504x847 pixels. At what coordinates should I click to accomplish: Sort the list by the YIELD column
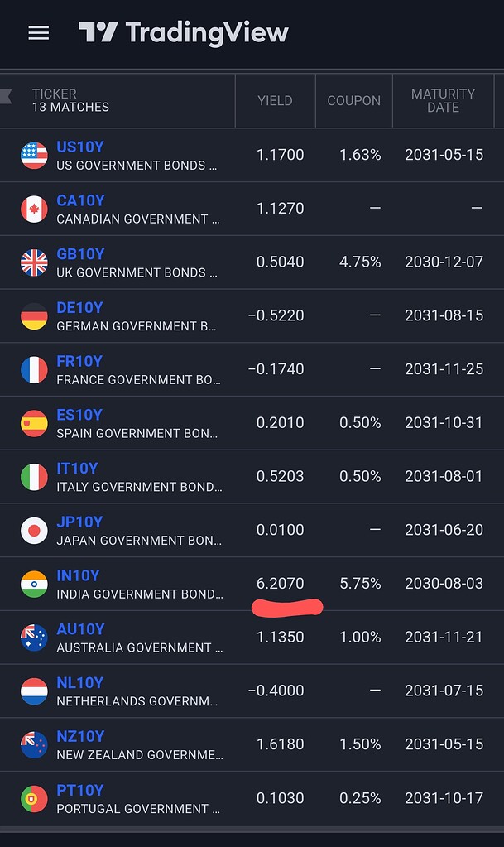275,100
